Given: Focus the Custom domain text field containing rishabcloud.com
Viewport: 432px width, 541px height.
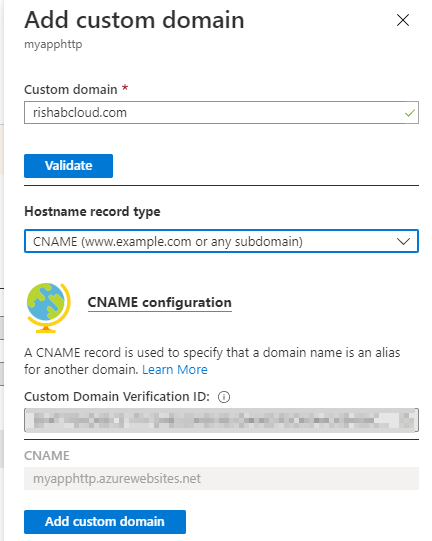Looking at the screenshot, I should 221,112.
